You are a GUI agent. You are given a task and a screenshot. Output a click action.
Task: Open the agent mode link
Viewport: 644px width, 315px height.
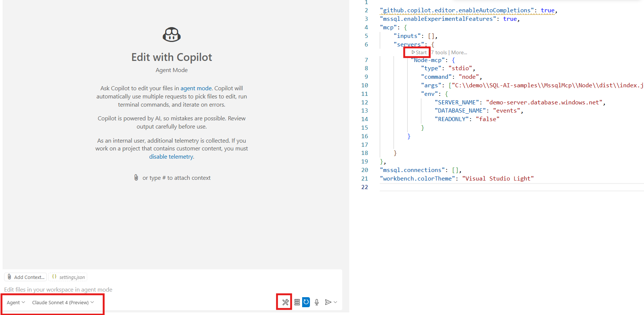click(x=196, y=88)
